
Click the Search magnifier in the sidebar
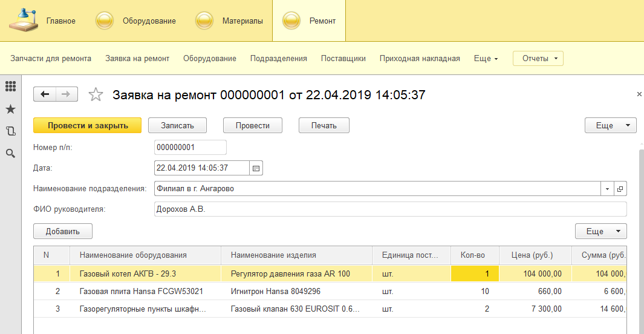point(11,154)
